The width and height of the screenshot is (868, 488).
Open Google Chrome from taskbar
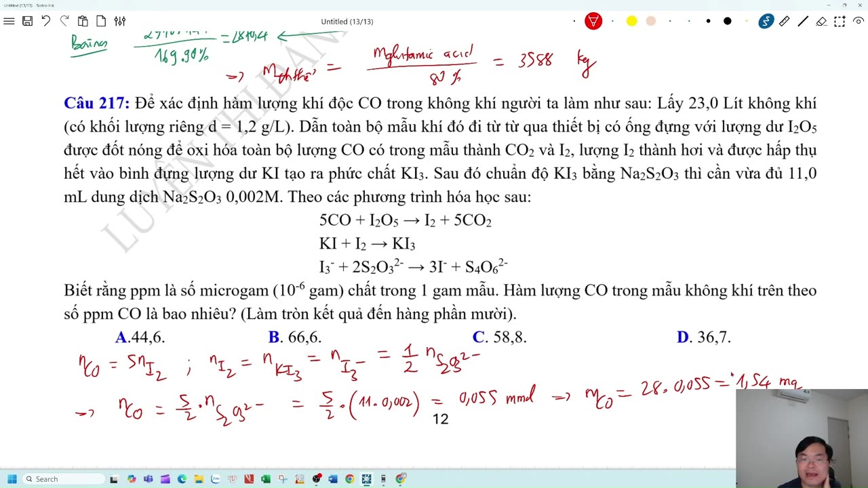tap(349, 479)
